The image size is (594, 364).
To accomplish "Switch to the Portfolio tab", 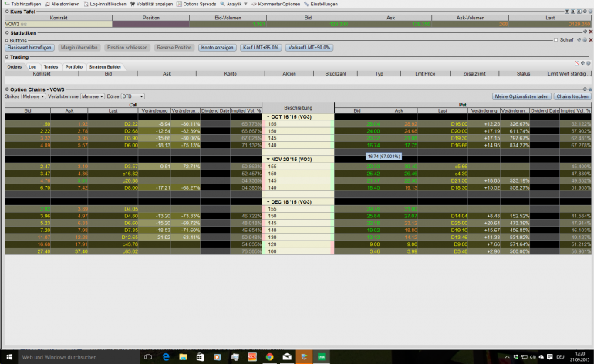I will click(x=73, y=66).
